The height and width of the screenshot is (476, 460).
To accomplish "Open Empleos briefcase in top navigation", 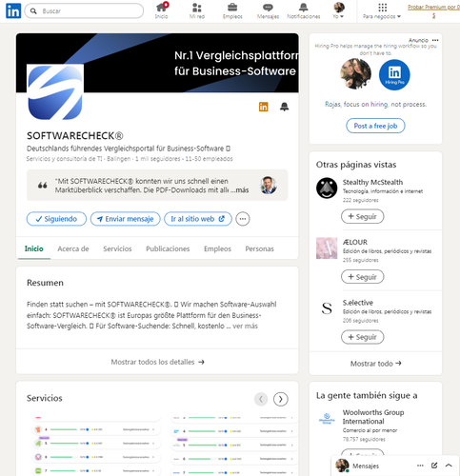I will [232, 10].
